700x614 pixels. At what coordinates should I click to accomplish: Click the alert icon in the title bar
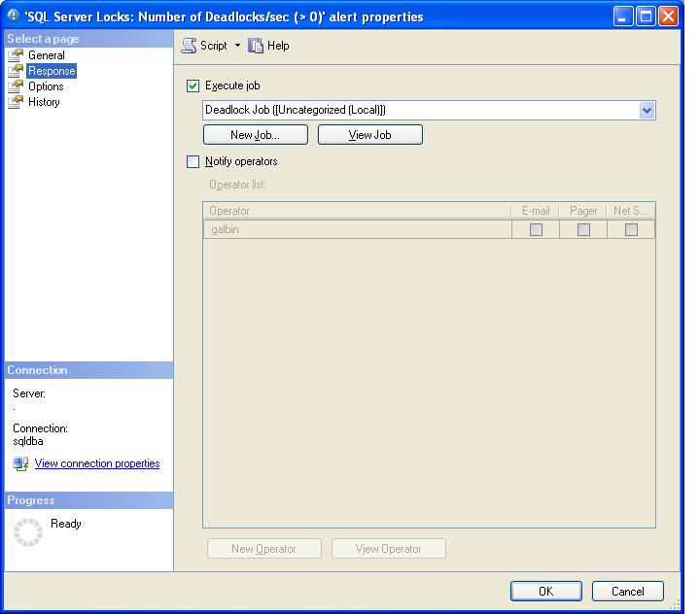[x=13, y=16]
